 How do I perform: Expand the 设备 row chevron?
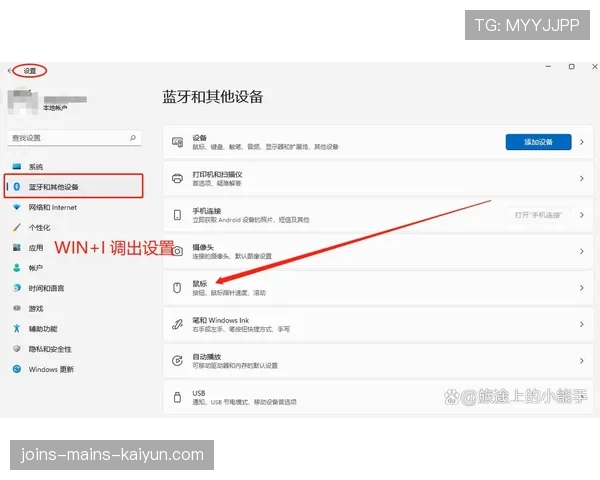[x=582, y=142]
